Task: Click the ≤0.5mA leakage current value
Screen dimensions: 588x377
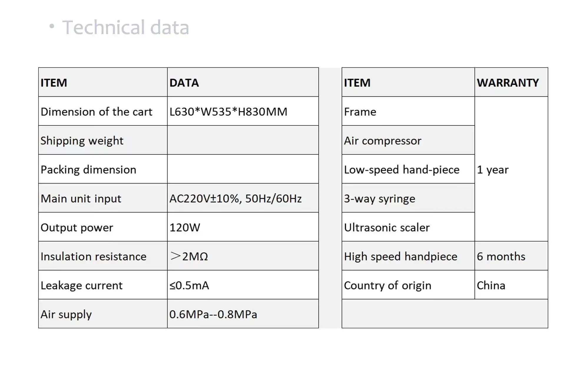Action: click(189, 285)
